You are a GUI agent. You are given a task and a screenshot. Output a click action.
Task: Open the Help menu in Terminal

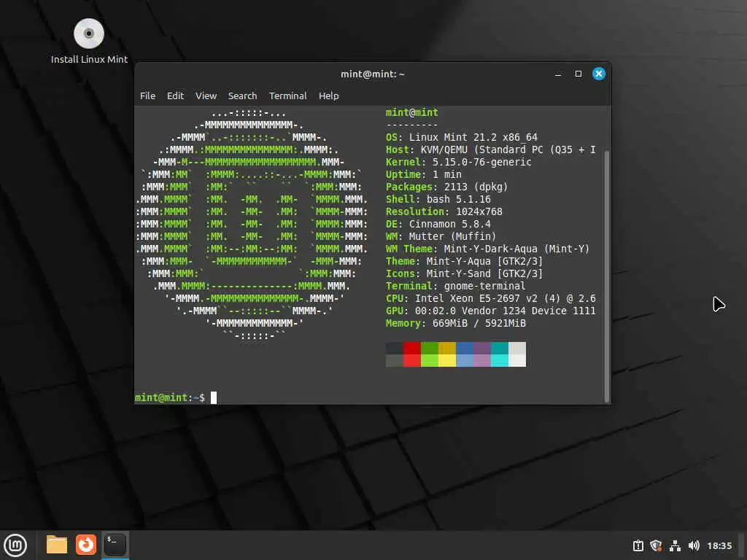click(329, 96)
